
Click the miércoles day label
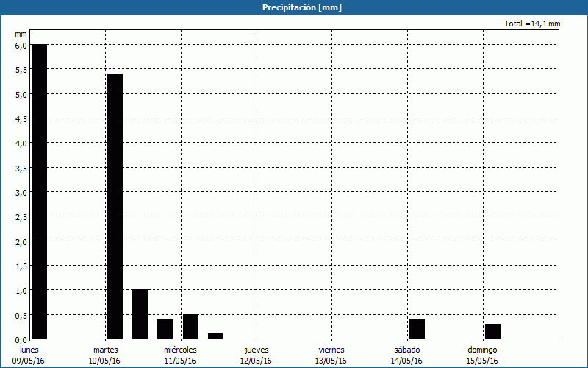tap(180, 350)
